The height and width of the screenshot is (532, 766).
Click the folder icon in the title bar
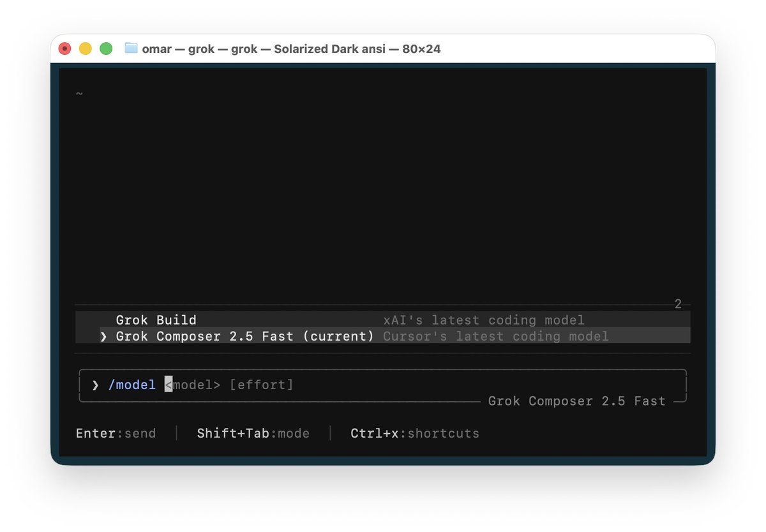[x=131, y=48]
